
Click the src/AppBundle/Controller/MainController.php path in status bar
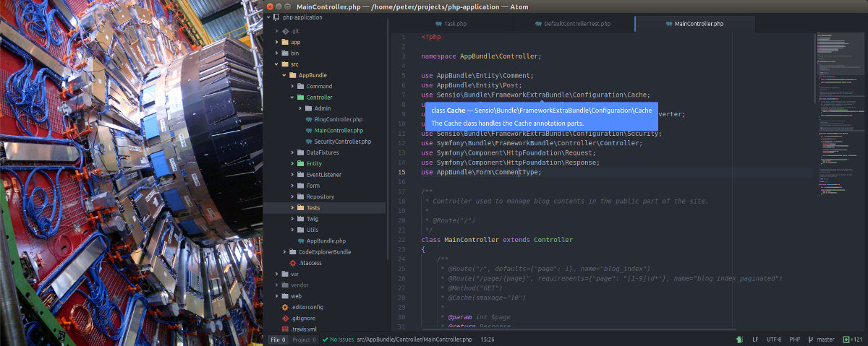(x=414, y=339)
